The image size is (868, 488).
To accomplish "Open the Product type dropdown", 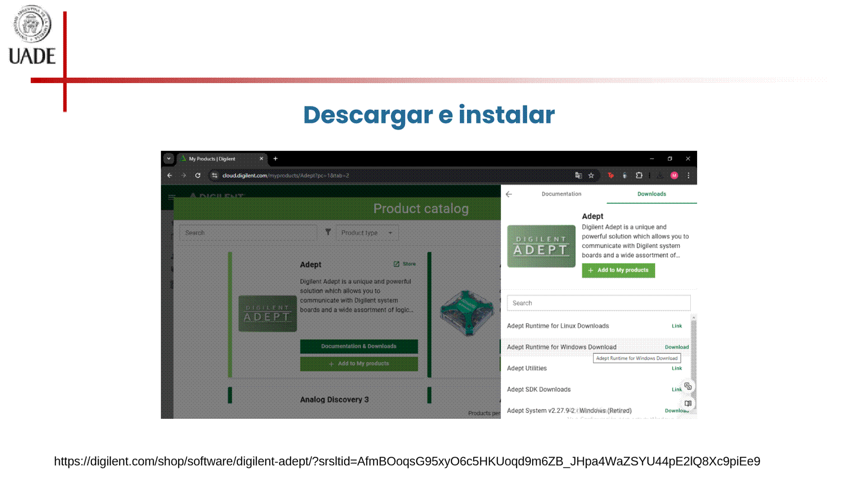I will 367,233.
